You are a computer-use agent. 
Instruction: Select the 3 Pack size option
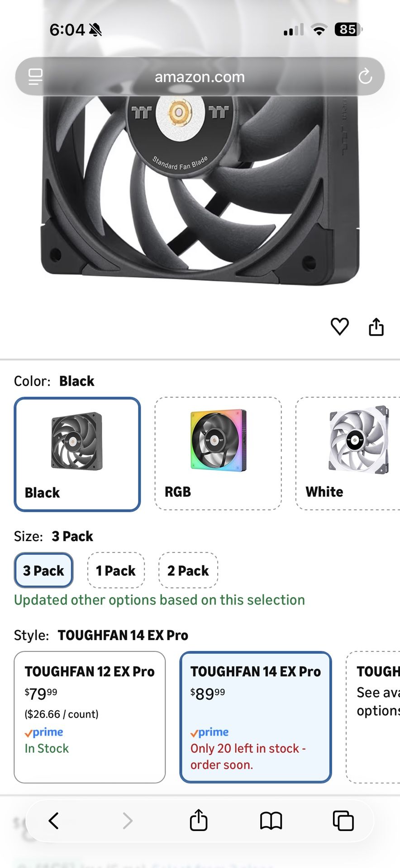[43, 571]
